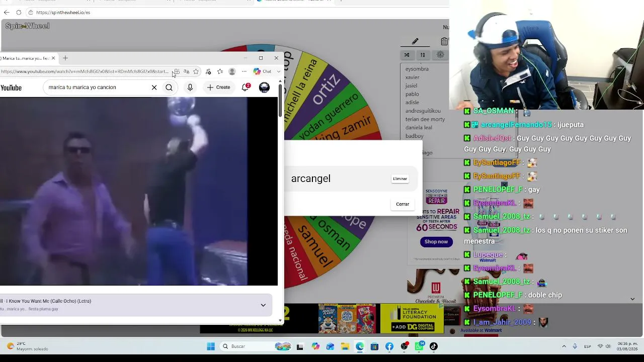
Task: Open the YouTube account avatar menu
Action: coord(264,87)
